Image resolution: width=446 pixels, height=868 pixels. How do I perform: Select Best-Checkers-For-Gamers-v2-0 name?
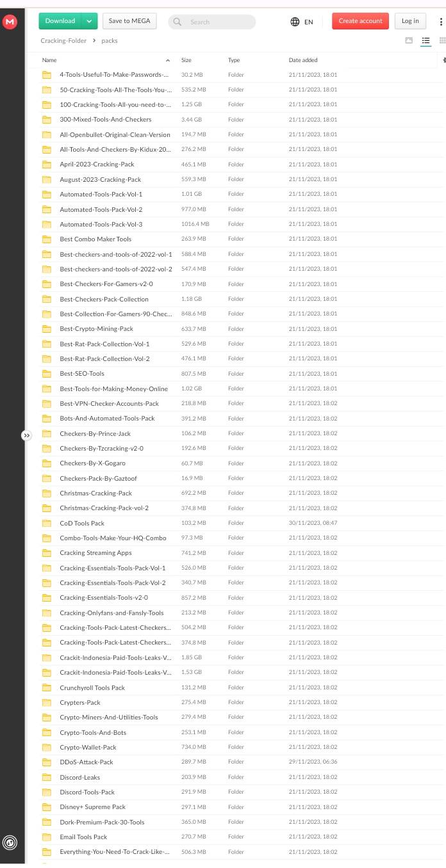(106, 284)
